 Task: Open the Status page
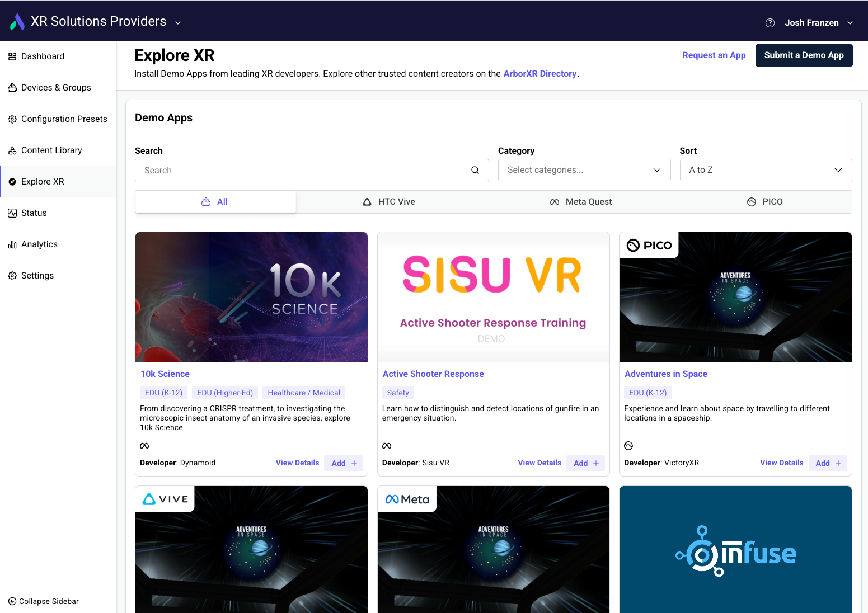[58, 213]
